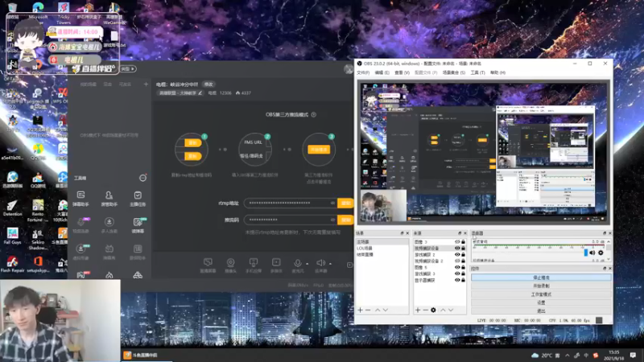The width and height of the screenshot is (644, 362).
Task: Copy the rtmp地址 with its yellow button
Action: pyautogui.click(x=345, y=203)
